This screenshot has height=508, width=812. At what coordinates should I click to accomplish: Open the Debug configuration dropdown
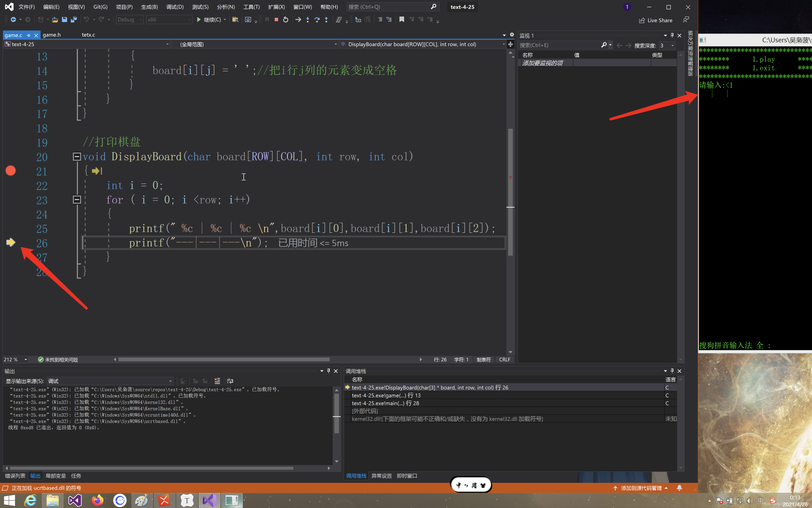(x=130, y=20)
